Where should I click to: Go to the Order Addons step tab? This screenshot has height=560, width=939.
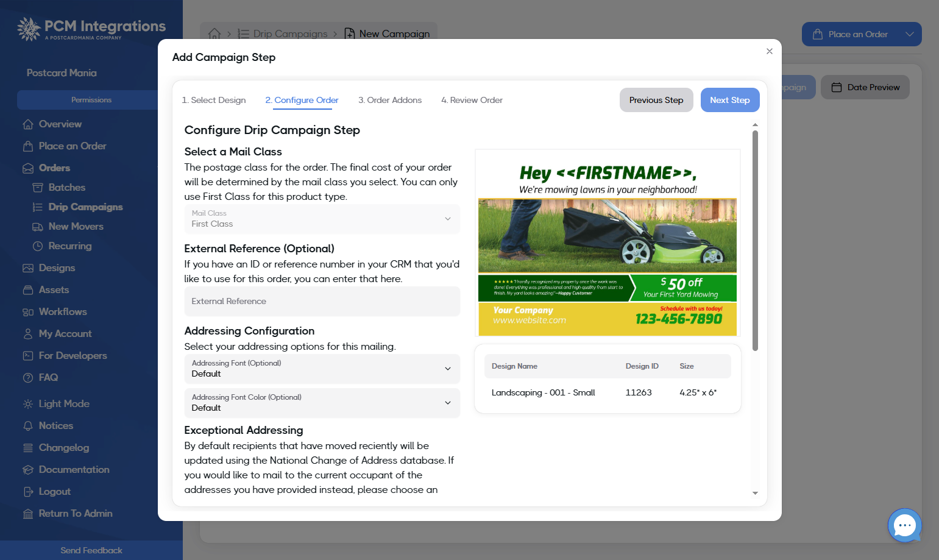coord(390,100)
